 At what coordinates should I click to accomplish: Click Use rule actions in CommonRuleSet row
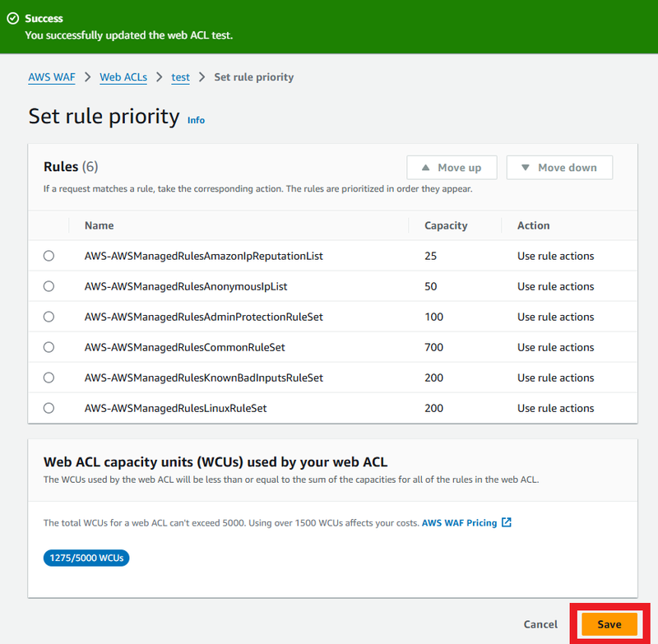tap(556, 347)
